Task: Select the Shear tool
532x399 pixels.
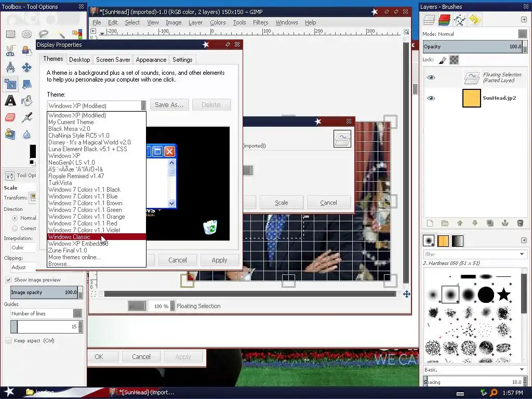Action: coord(27,84)
